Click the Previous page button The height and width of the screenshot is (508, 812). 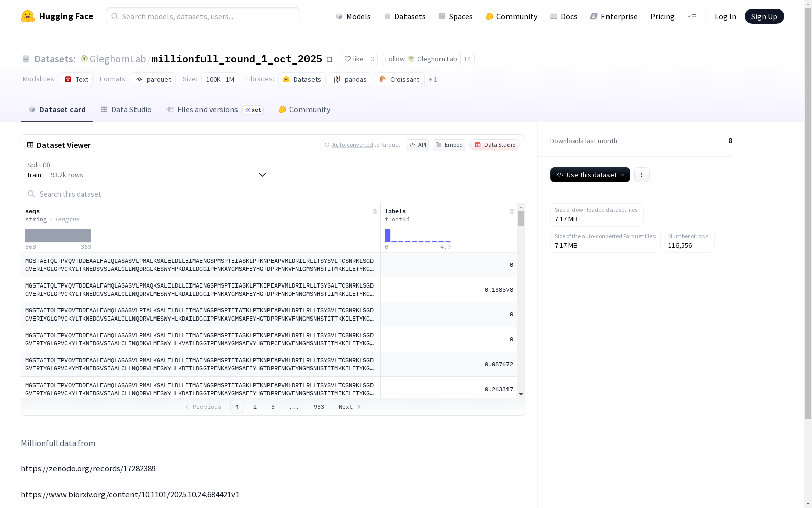pos(203,407)
